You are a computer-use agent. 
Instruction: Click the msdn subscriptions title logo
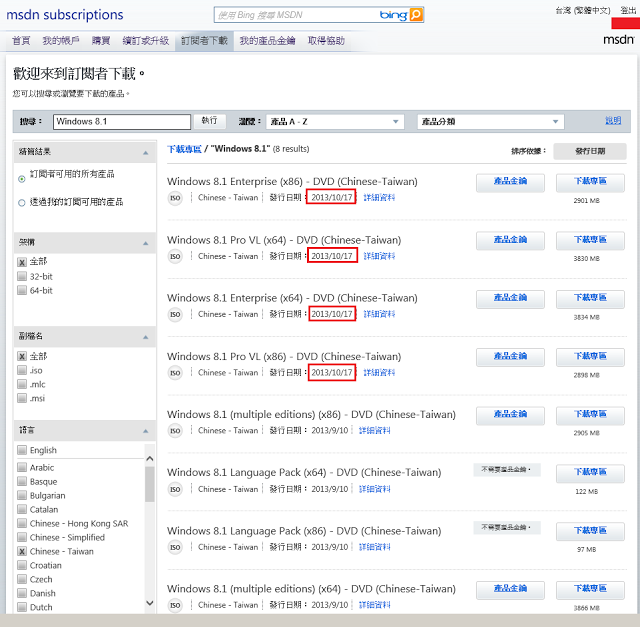pyautogui.click(x=64, y=15)
